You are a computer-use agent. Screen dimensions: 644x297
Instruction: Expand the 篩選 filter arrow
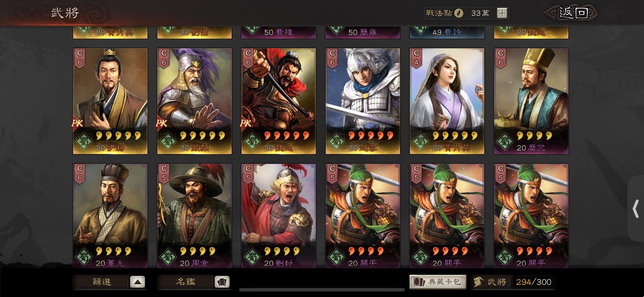click(138, 282)
